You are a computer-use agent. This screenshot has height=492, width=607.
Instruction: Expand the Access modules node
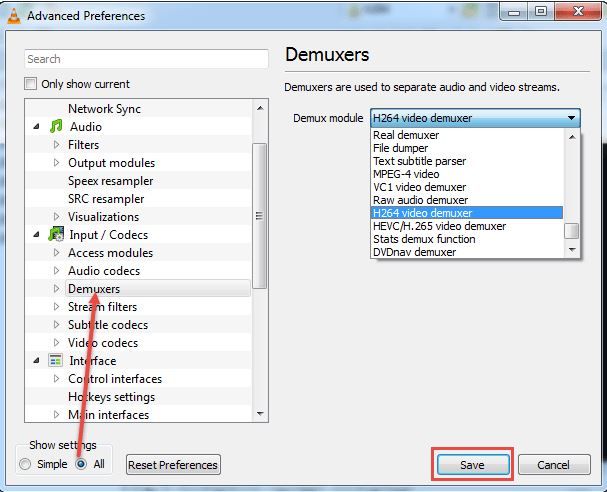click(57, 252)
